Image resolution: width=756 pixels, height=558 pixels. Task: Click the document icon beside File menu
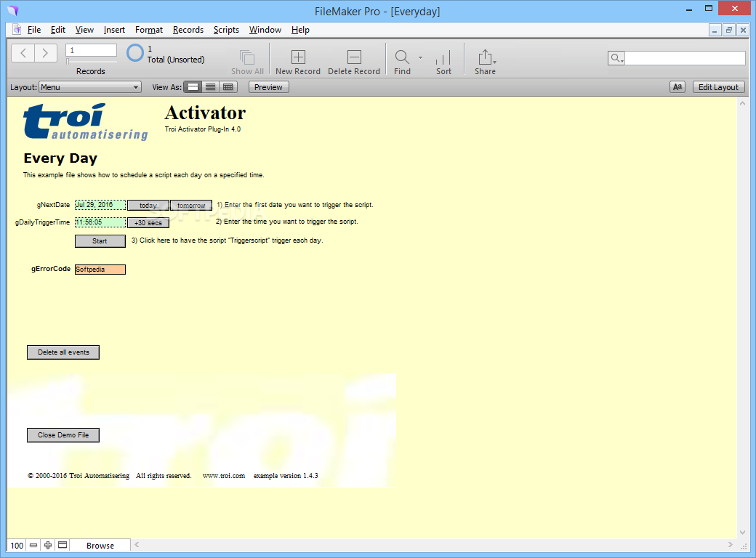(x=17, y=29)
